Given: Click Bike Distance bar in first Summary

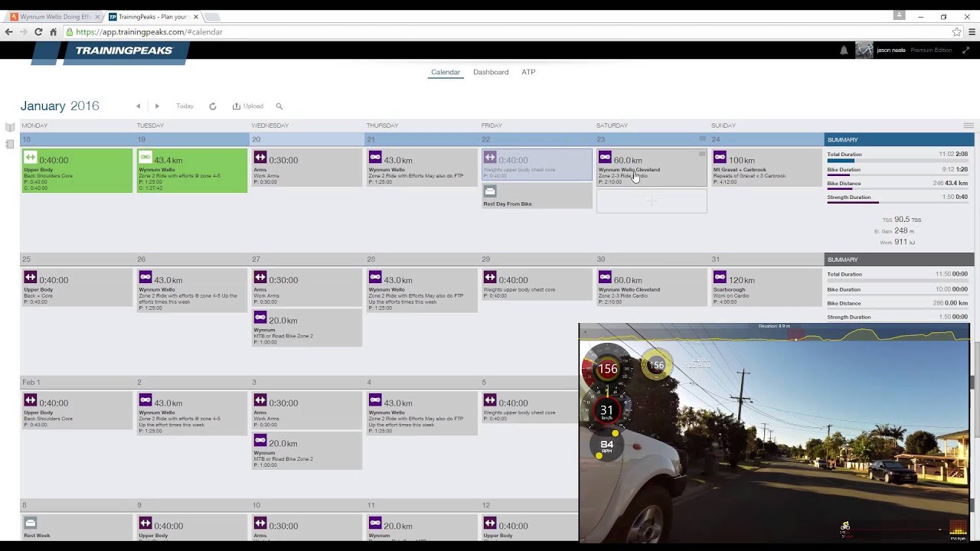Looking at the screenshot, I should pyautogui.click(x=897, y=190).
